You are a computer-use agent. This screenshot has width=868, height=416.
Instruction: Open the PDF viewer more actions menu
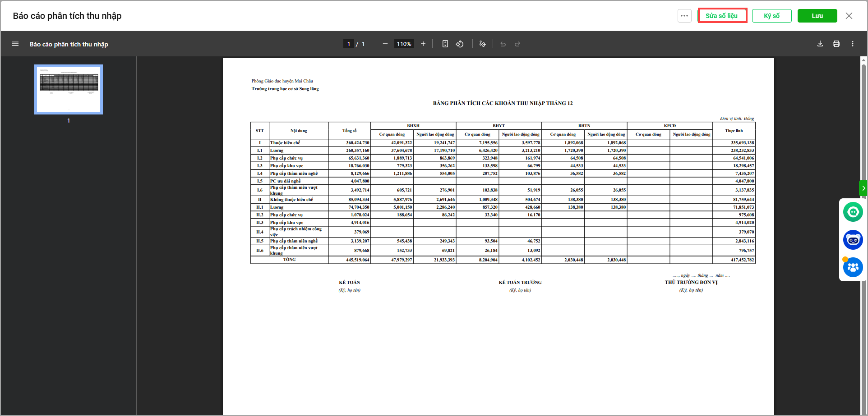tap(853, 44)
